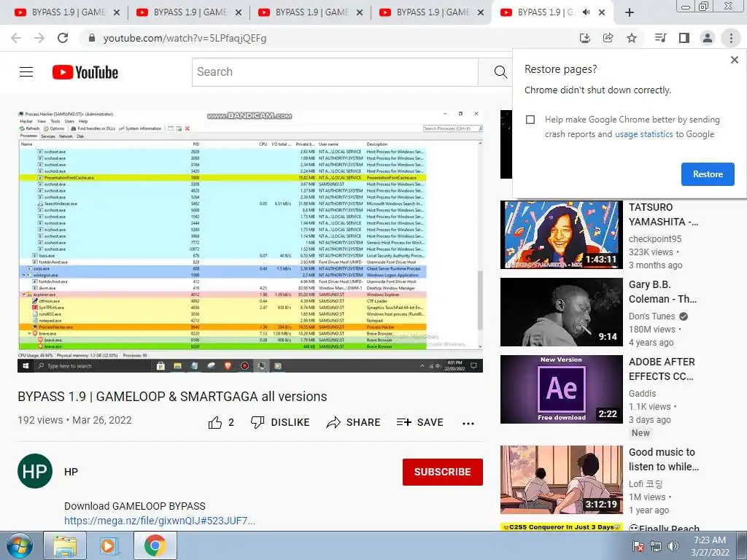Open the media controls icon in toolbar

(x=660, y=38)
